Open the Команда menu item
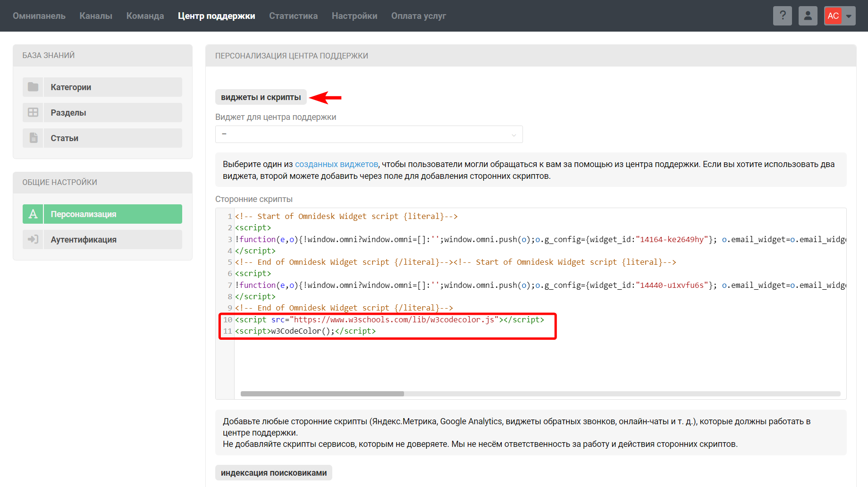 145,16
